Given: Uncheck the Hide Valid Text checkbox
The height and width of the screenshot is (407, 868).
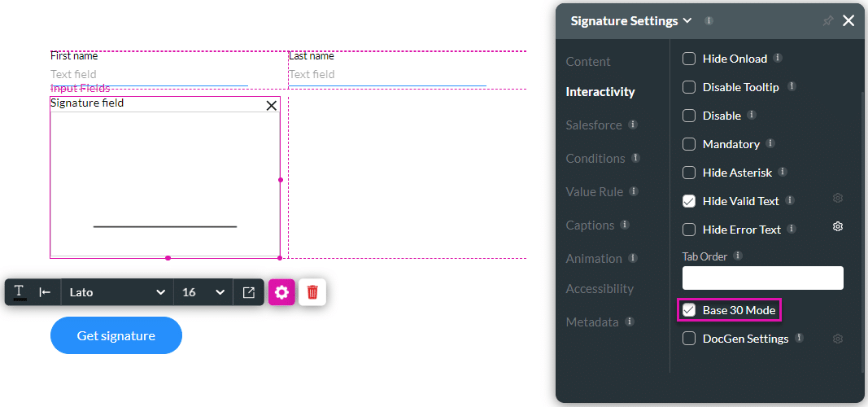Looking at the screenshot, I should click(x=689, y=202).
